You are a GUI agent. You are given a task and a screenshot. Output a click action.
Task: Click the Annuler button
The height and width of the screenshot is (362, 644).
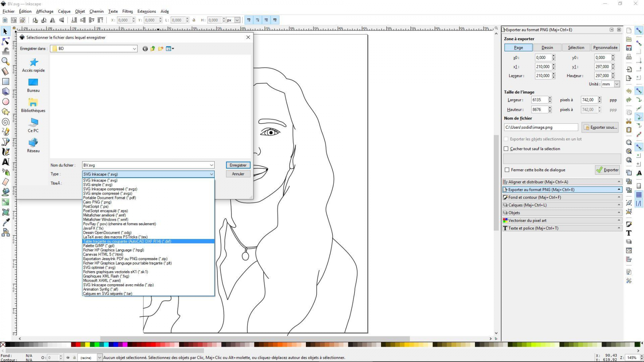coord(238,174)
